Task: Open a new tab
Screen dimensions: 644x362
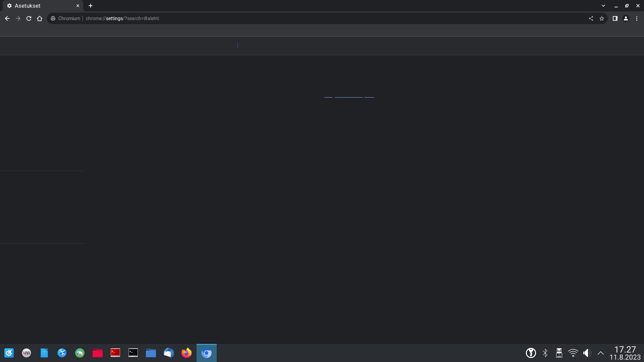Action: click(91, 6)
